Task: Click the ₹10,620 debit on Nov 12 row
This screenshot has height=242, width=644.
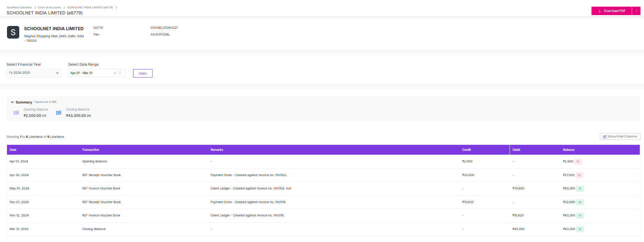Action: pyautogui.click(x=518, y=215)
